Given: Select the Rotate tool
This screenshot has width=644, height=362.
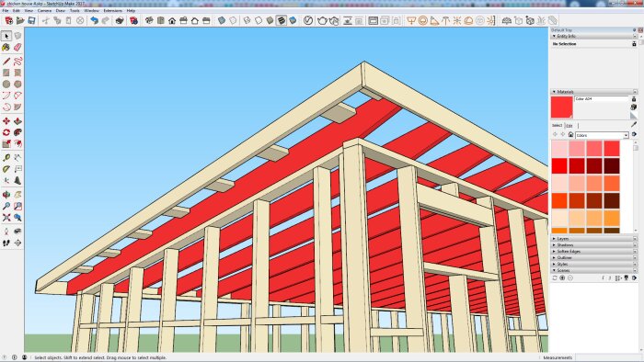Looking at the screenshot, I should [x=6, y=132].
